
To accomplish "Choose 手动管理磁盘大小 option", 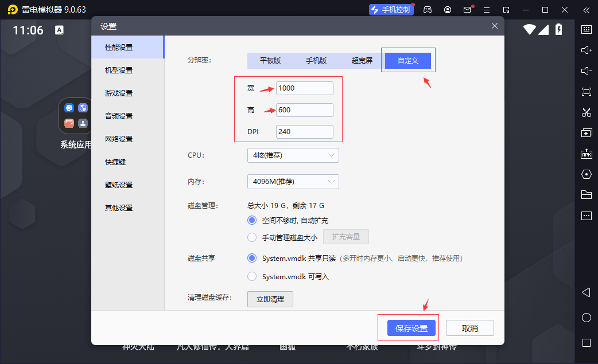I will click(x=251, y=237).
